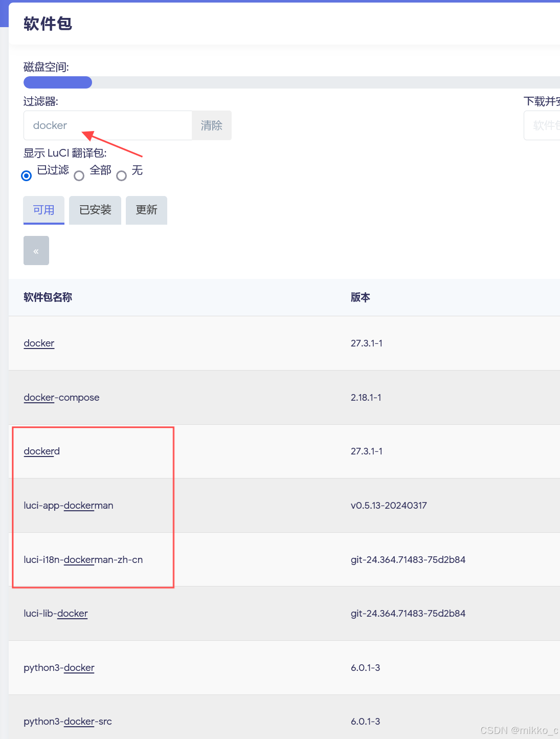Click the luci-app-dockerman package name
560x739 pixels.
(69, 506)
